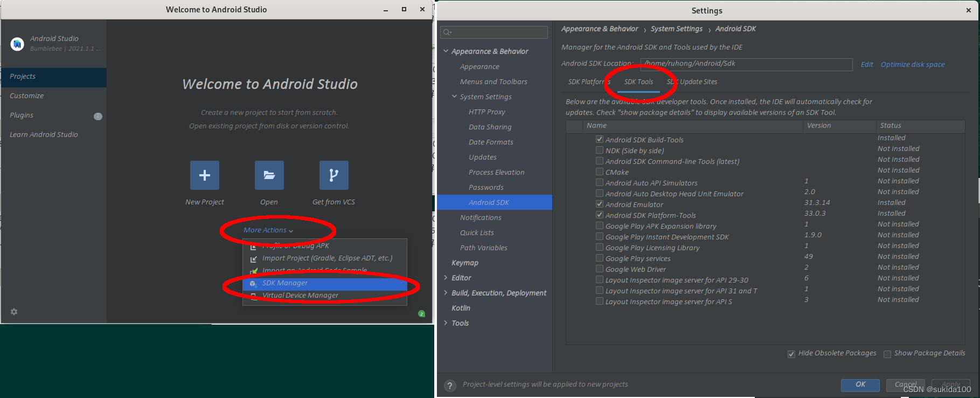Open the SDK Update Sites tab

click(692, 82)
